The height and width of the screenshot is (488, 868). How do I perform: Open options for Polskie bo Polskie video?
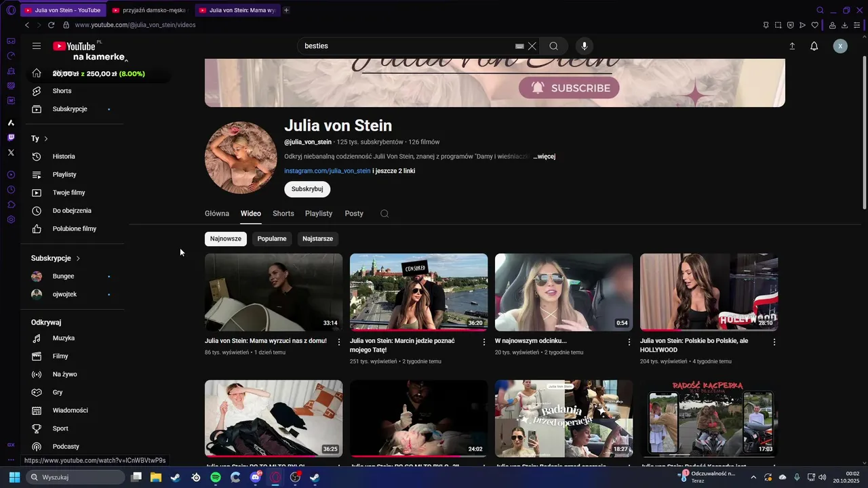point(774,342)
